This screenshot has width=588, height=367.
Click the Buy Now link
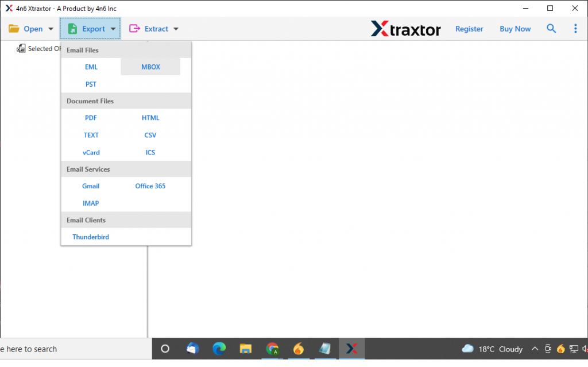(514, 28)
